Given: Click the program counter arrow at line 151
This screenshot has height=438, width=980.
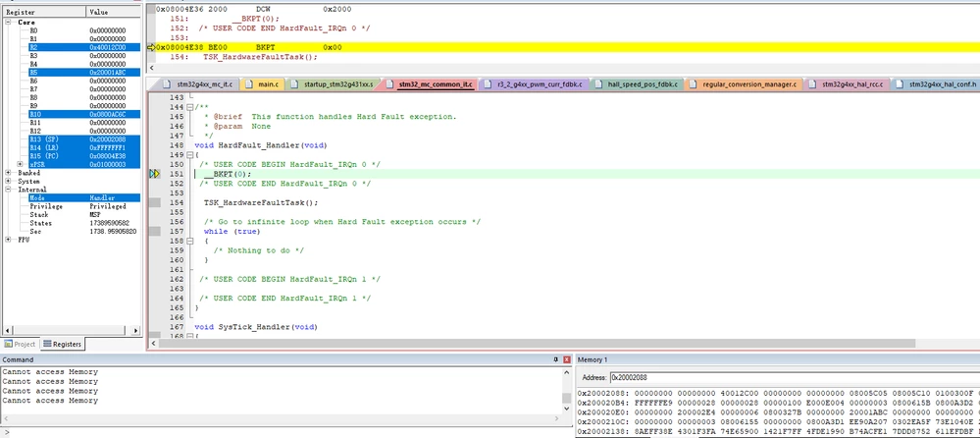Looking at the screenshot, I should (x=154, y=173).
